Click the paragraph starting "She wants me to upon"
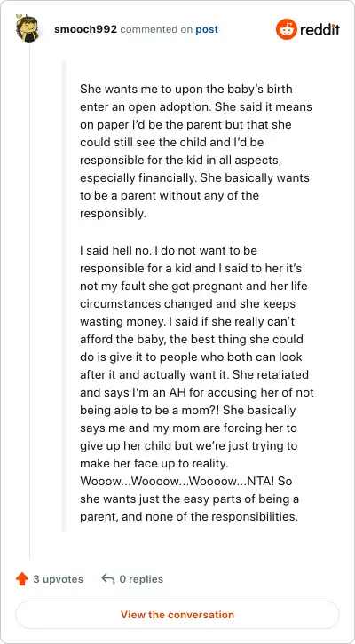This screenshot has width=355, height=644. pyautogui.click(x=195, y=152)
